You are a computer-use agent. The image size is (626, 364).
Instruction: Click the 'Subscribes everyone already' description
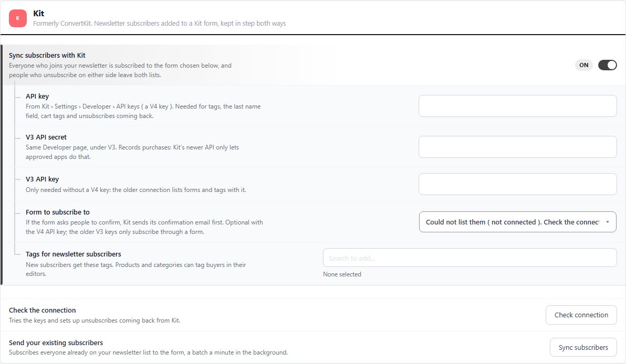148,352
